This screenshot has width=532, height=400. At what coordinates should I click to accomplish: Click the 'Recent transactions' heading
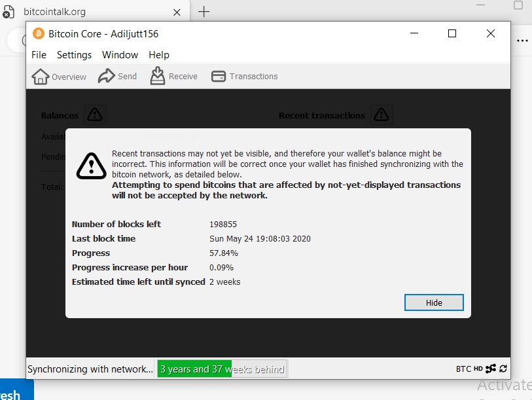pyautogui.click(x=322, y=115)
